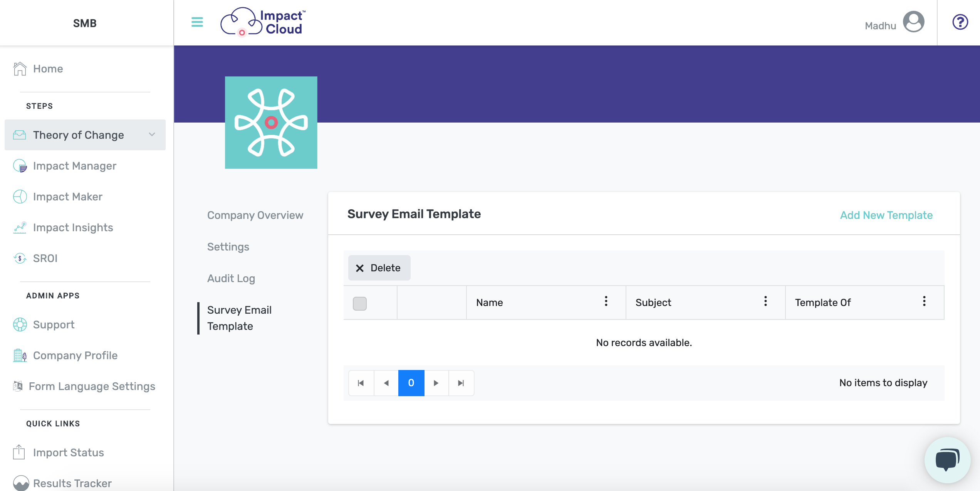Click the Delete button

379,268
